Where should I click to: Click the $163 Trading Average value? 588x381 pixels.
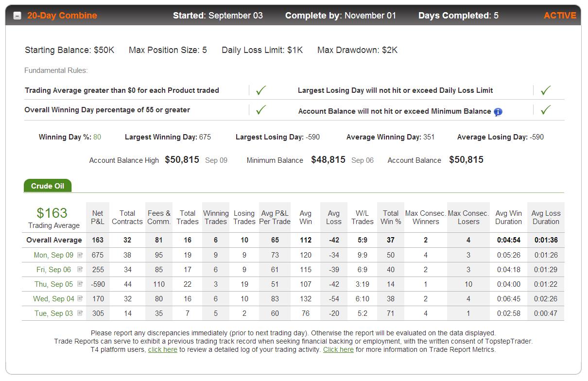tap(52, 213)
